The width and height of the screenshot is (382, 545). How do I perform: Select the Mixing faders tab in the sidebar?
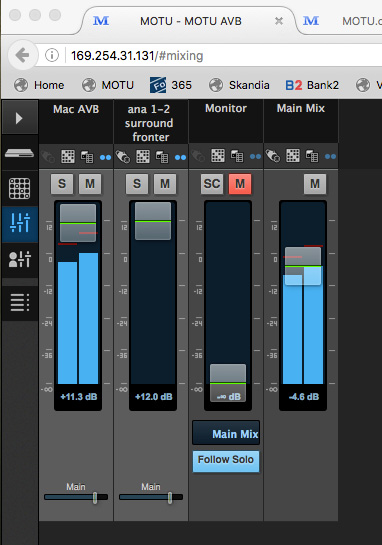[19, 224]
